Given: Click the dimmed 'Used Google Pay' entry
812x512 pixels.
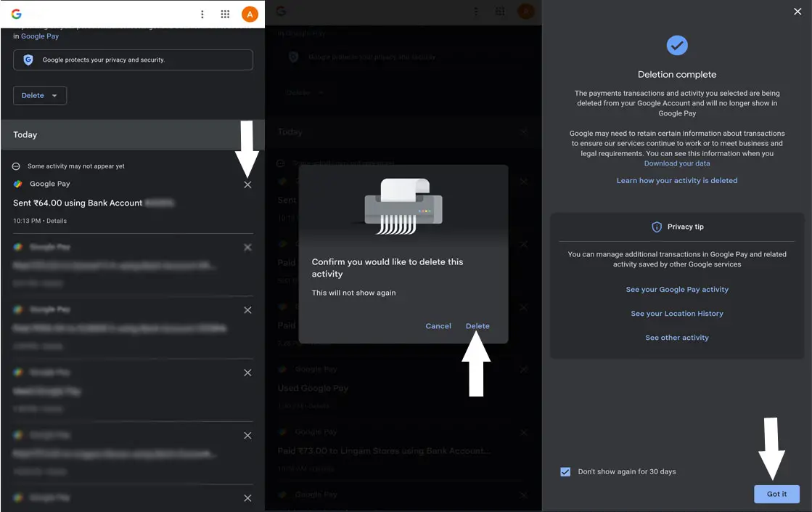Looking at the screenshot, I should click(x=313, y=388).
